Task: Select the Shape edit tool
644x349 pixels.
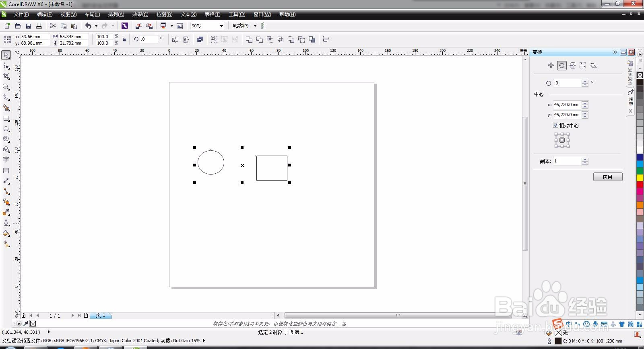Action: 6,66
